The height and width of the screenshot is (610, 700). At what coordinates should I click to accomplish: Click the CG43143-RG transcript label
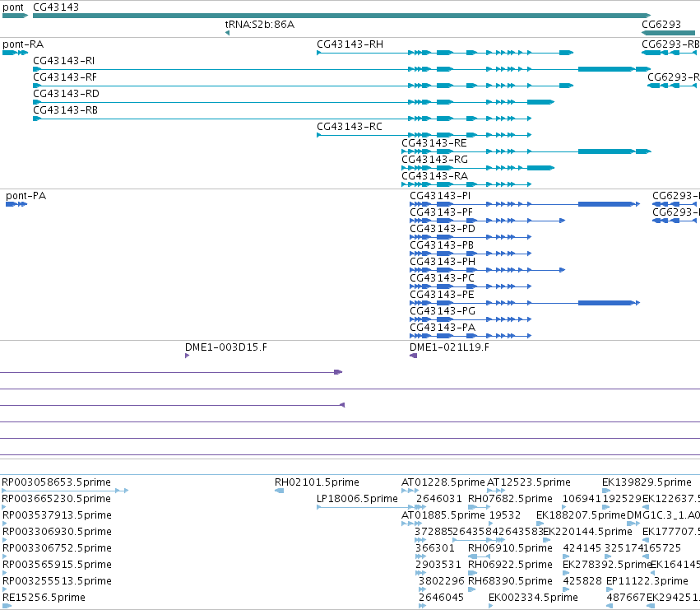(x=435, y=160)
